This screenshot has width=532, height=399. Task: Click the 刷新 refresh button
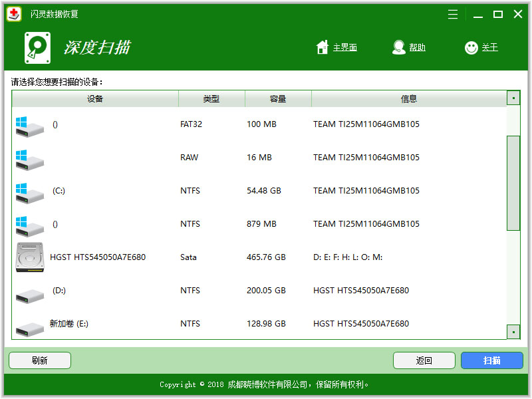(40, 360)
